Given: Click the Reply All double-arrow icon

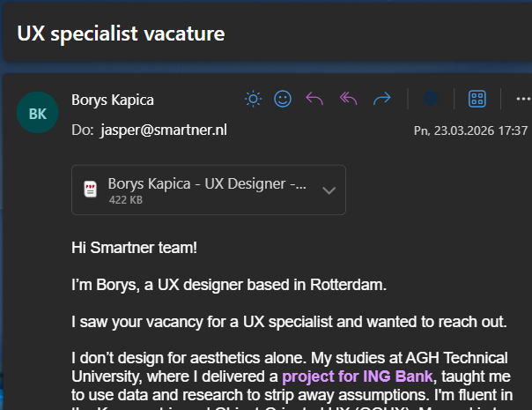Looking at the screenshot, I should coord(348,99).
